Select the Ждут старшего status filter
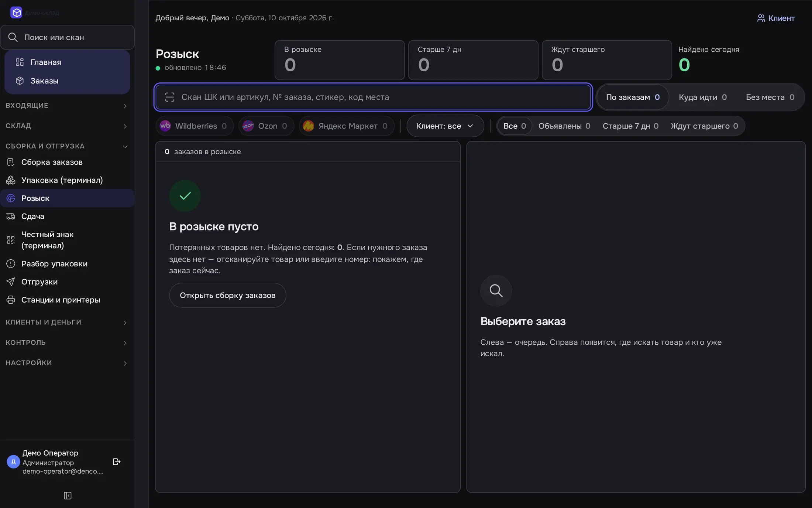 [704, 126]
